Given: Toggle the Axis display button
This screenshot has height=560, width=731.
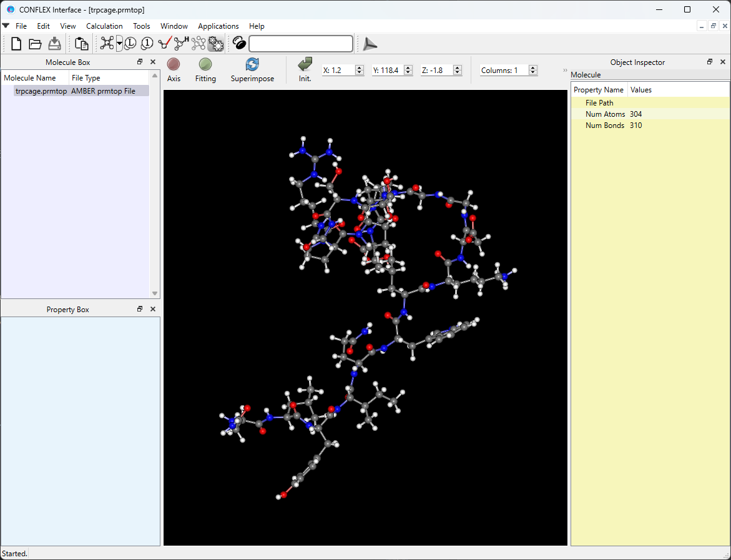Looking at the screenshot, I should coord(174,70).
